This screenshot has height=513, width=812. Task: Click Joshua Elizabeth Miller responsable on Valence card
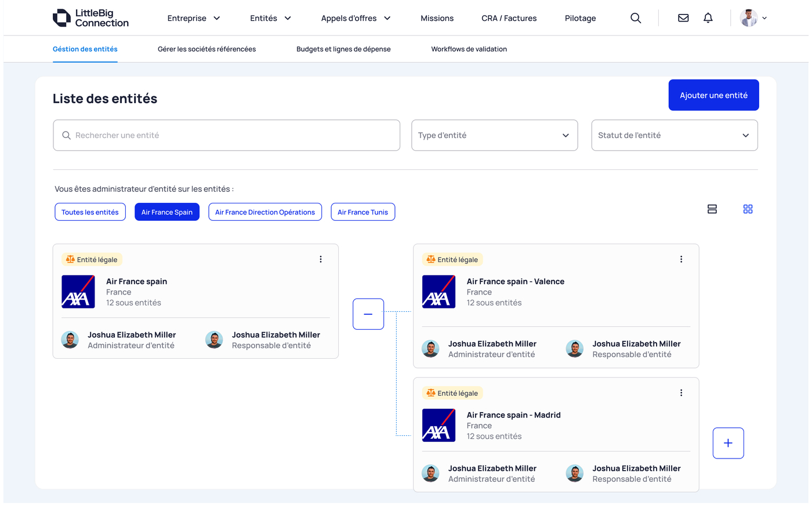[x=636, y=344]
